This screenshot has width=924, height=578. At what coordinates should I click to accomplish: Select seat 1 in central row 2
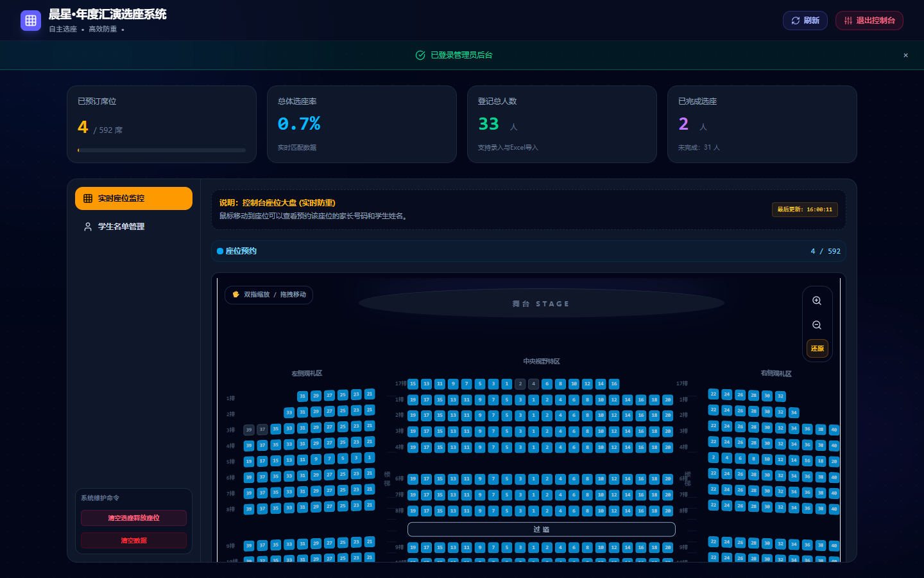pos(534,416)
